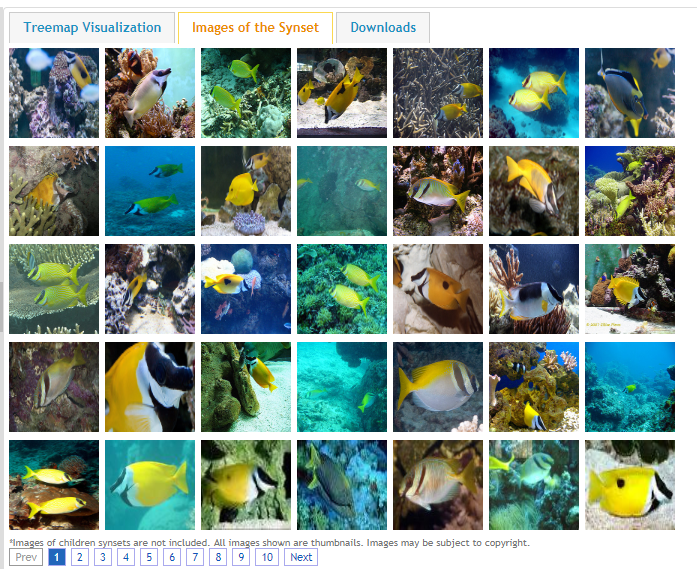Open the bottom-row thumbnail of a yellow fish on plain turquoise
The width and height of the screenshot is (697, 569).
[x=150, y=485]
